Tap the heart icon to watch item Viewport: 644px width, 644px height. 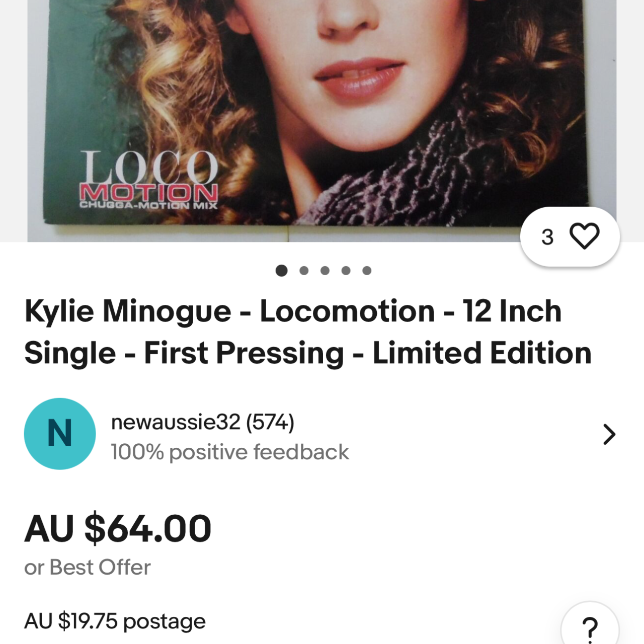(x=584, y=236)
